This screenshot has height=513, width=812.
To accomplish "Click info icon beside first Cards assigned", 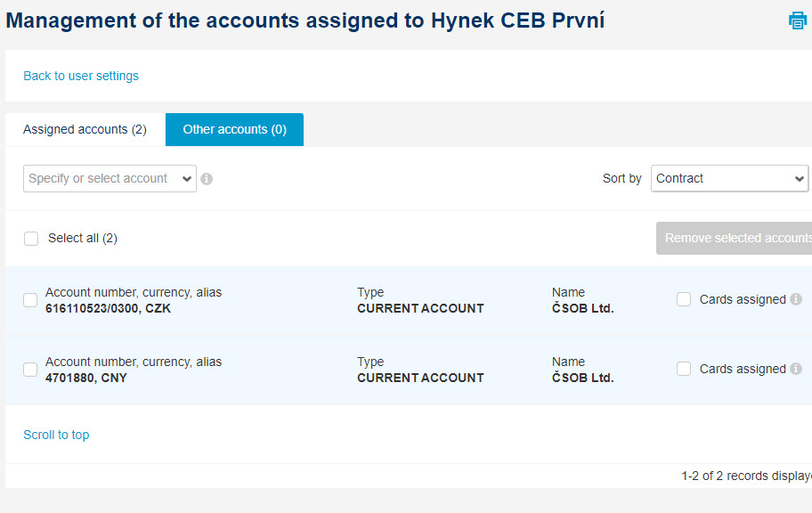I will 796,299.
